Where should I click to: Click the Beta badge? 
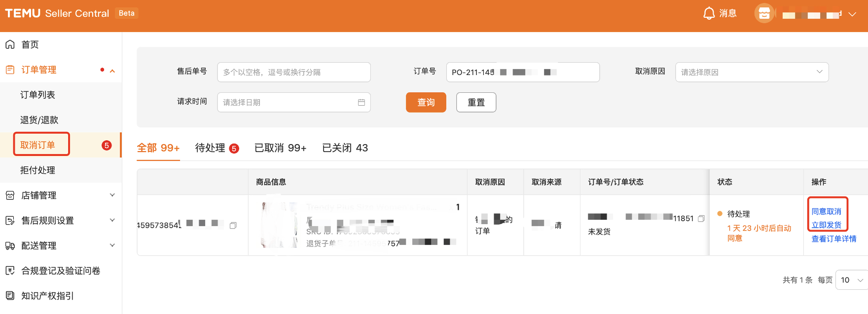pyautogui.click(x=127, y=13)
